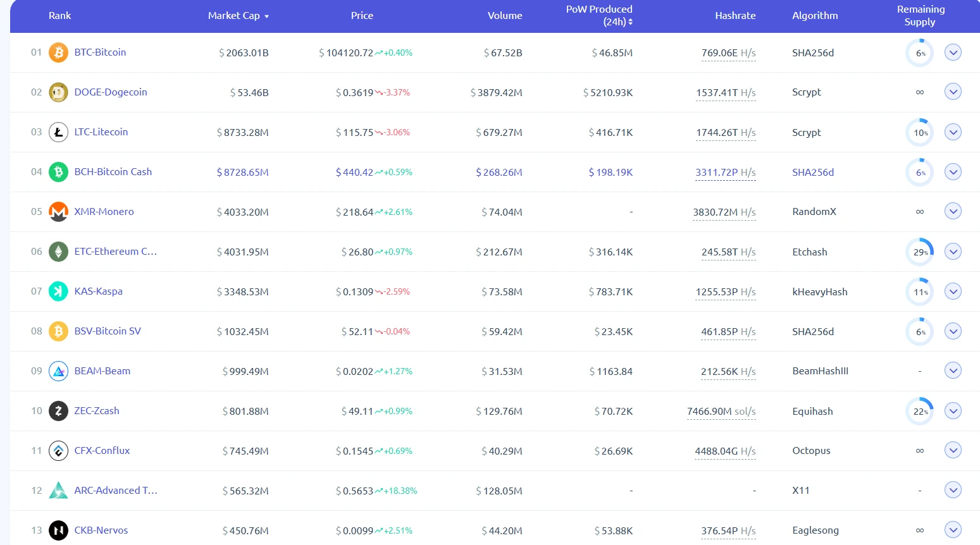Expand the XMR-Monero row details
980x545 pixels.
953,212
